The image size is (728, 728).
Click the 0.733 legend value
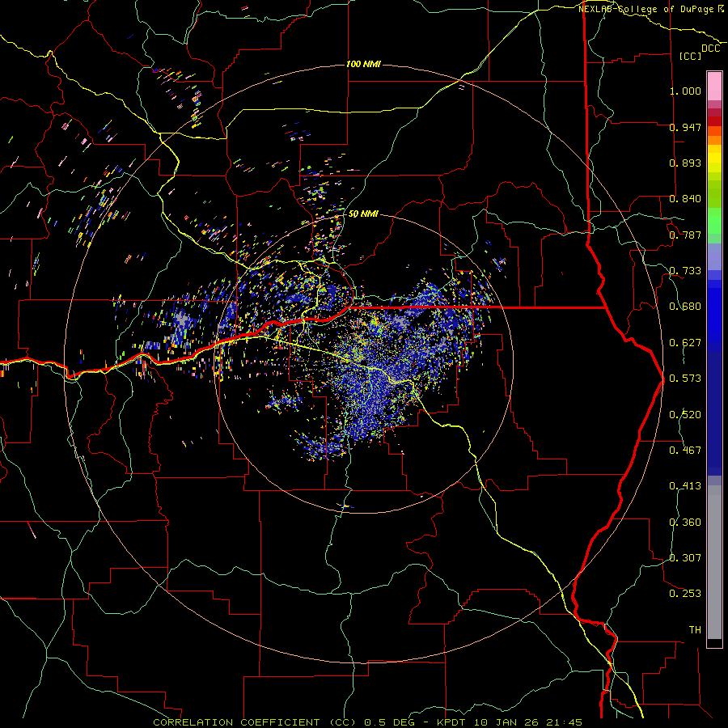[685, 271]
